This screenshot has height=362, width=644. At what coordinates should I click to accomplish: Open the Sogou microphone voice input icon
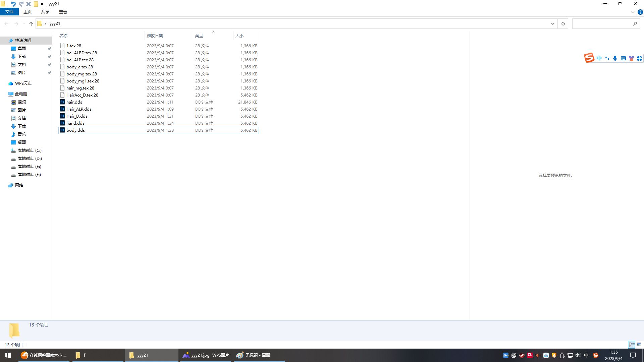615,58
